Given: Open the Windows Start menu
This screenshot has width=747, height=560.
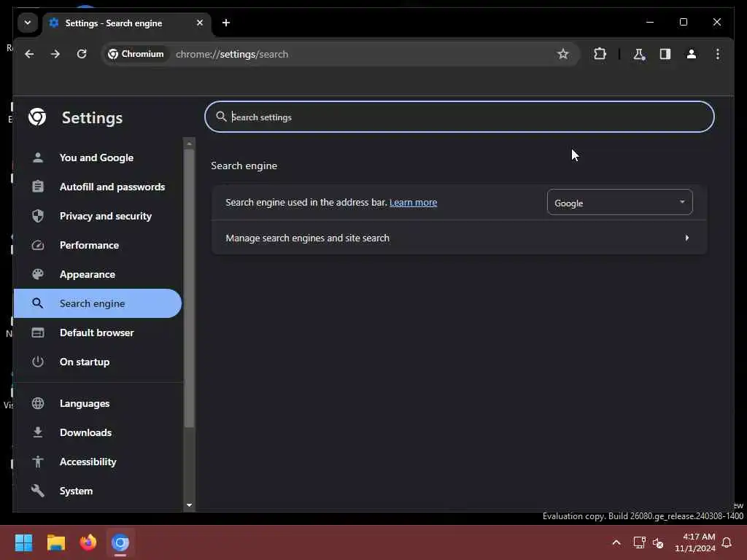Looking at the screenshot, I should click(x=24, y=542).
